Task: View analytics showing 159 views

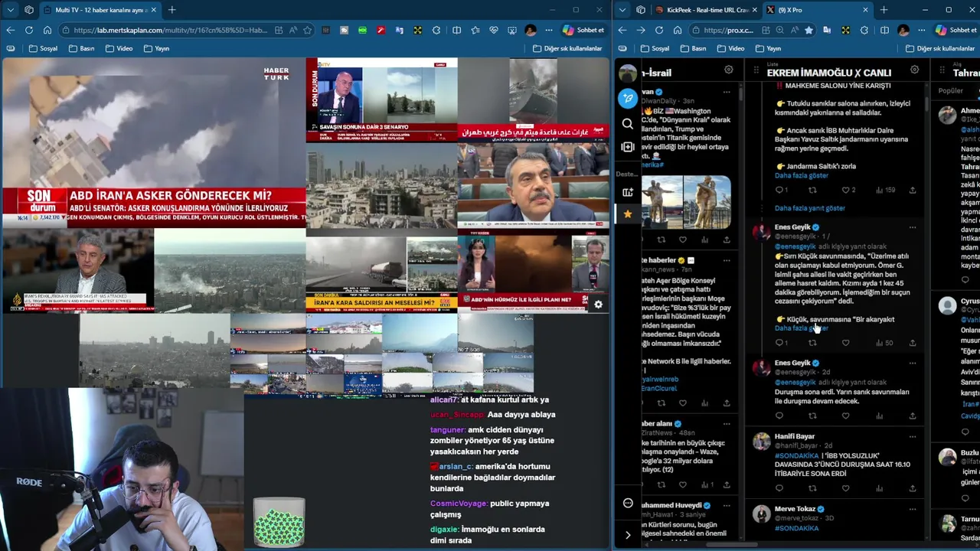Action: 884,190
